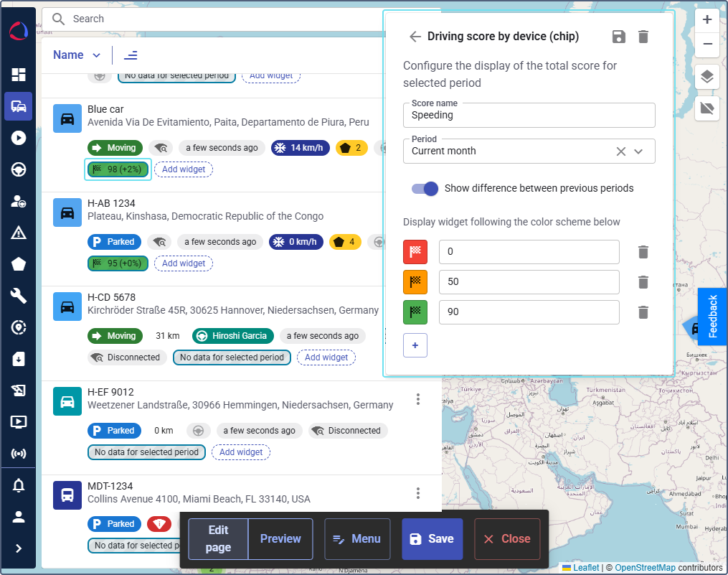Click the Score name input field
Screen dimensions: 728x575
529,115
